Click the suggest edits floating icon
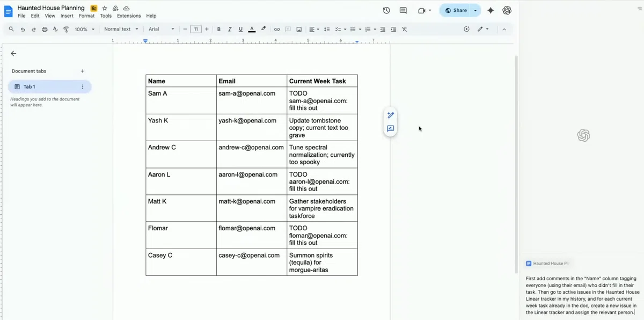 point(391,129)
